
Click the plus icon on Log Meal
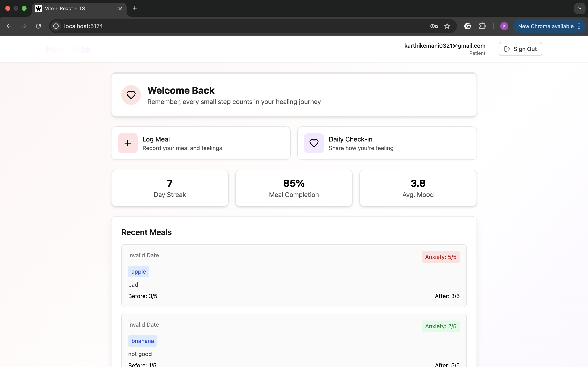[x=128, y=143]
